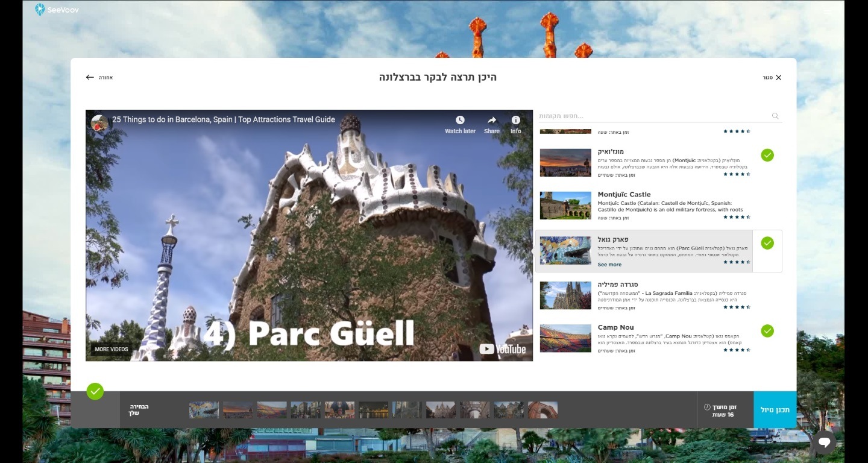Screen dimensions: 868x463
Task: Click the channel avatar in video header
Action: coord(99,123)
